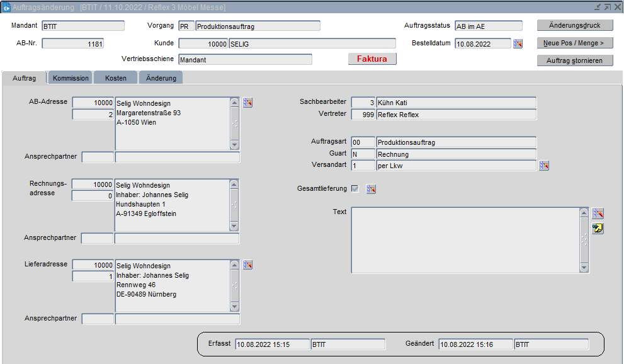The height and width of the screenshot is (364, 624).
Task: Click the edit icon next to Lieferadresse
Action: [247, 265]
